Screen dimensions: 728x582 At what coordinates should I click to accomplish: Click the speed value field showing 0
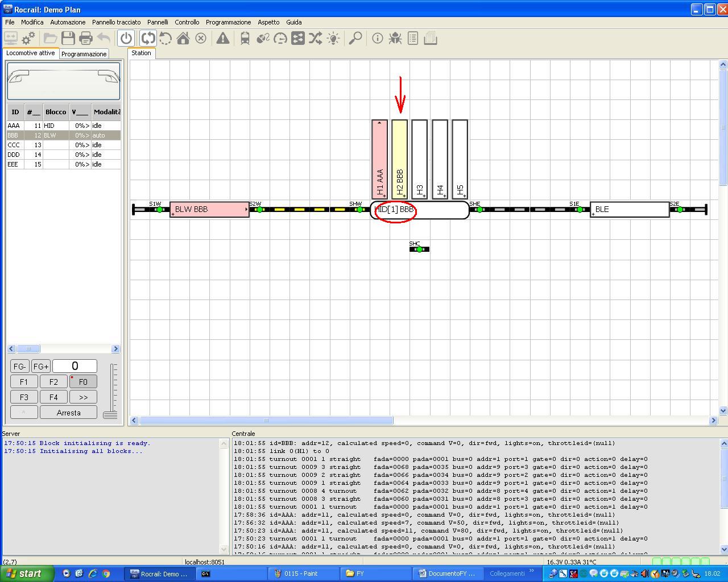[x=75, y=366]
